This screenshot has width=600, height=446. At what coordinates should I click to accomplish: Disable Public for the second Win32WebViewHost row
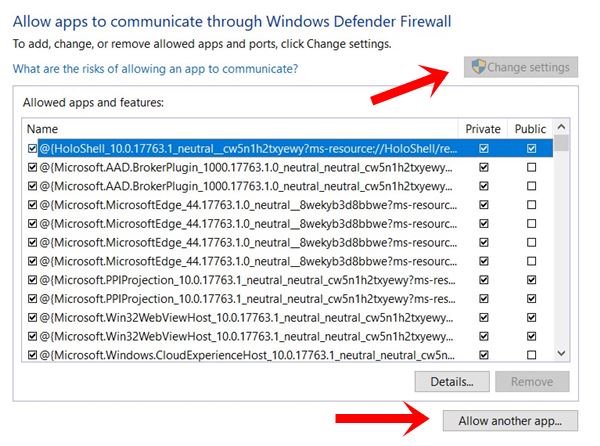click(x=531, y=336)
